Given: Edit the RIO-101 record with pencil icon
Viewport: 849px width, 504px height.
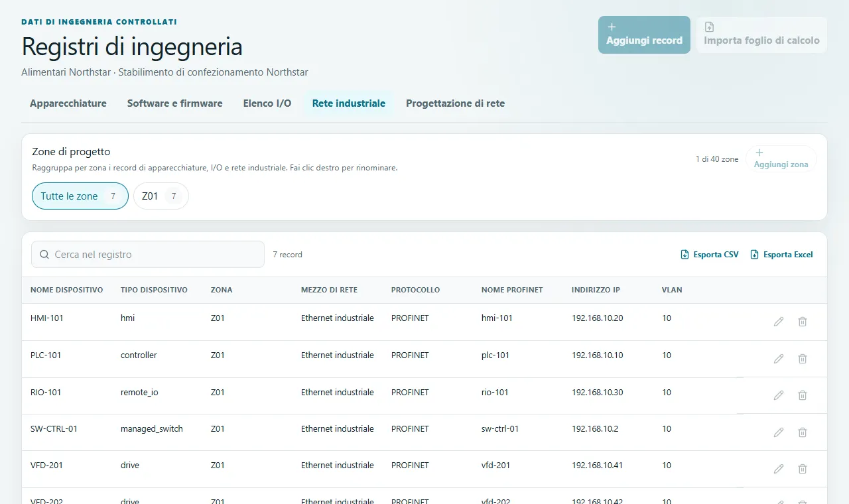Looking at the screenshot, I should 779,395.
